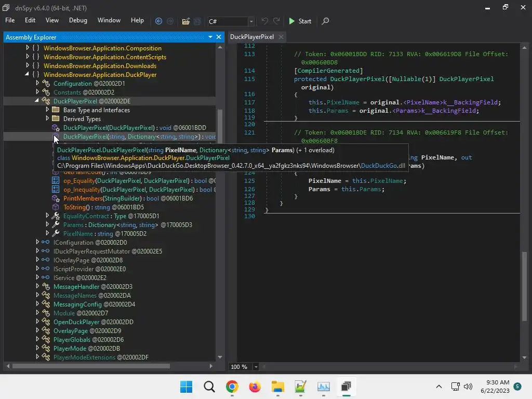The image size is (532, 399).
Task: Close the Assembly Explorer panel
Action: click(219, 37)
